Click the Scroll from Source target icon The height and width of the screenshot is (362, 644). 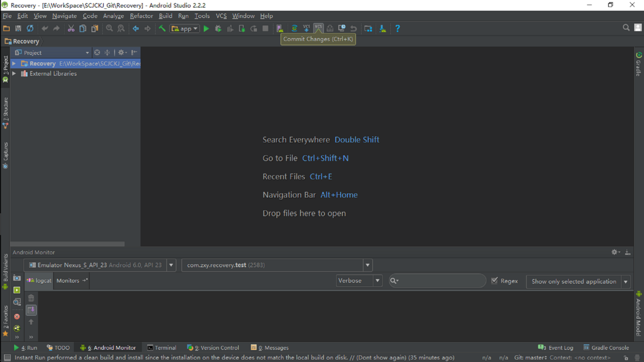click(97, 52)
